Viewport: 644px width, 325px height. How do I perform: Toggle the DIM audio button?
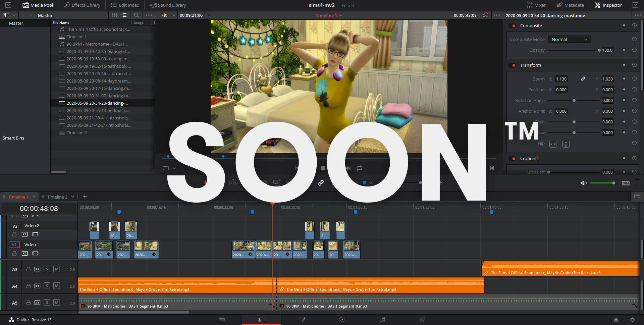coord(626,183)
